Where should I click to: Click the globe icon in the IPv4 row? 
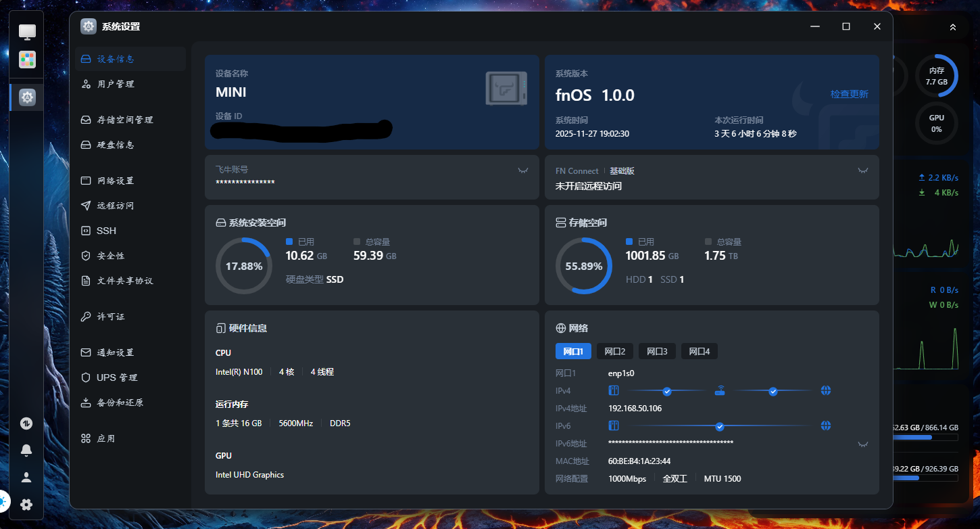point(825,390)
